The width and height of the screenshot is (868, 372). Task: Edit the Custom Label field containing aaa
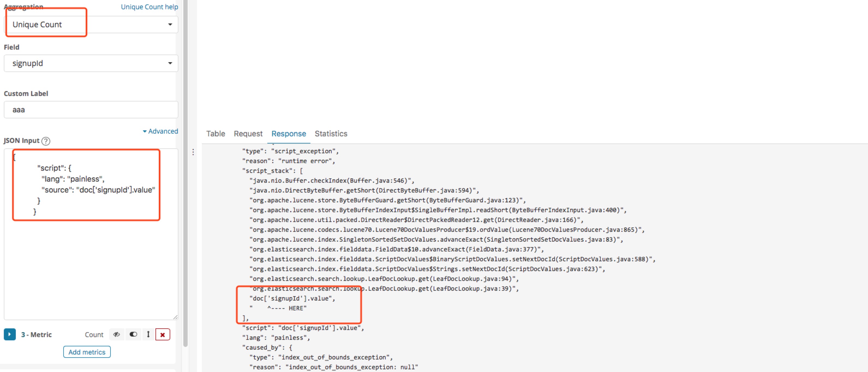(91, 110)
